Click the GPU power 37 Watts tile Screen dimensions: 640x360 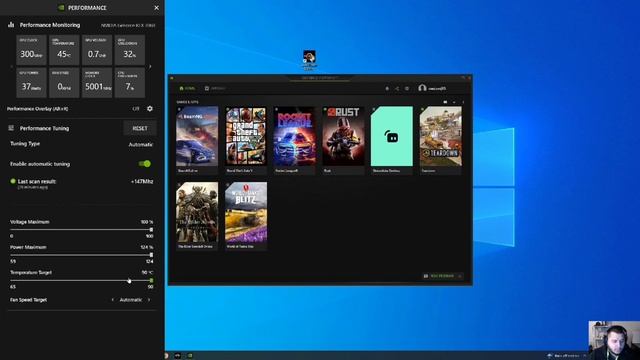pos(31,83)
